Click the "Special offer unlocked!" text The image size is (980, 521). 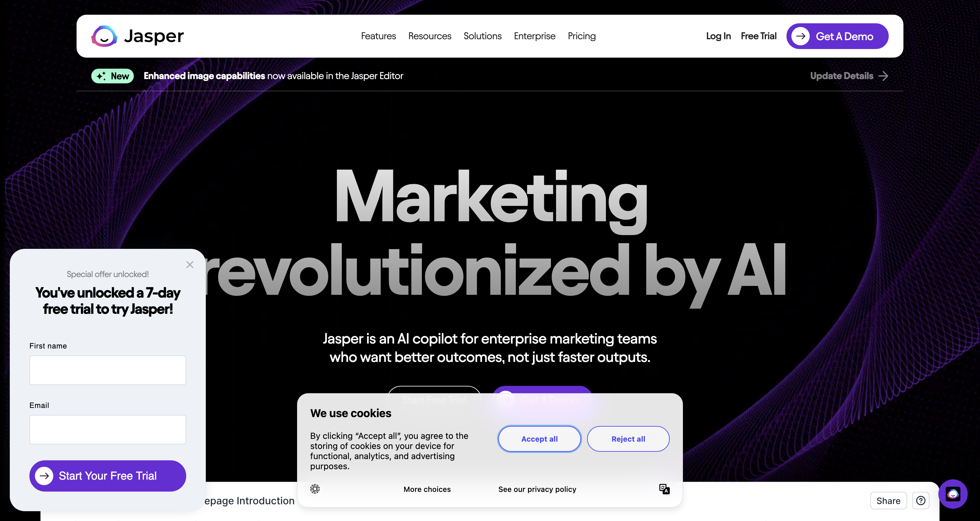click(108, 274)
